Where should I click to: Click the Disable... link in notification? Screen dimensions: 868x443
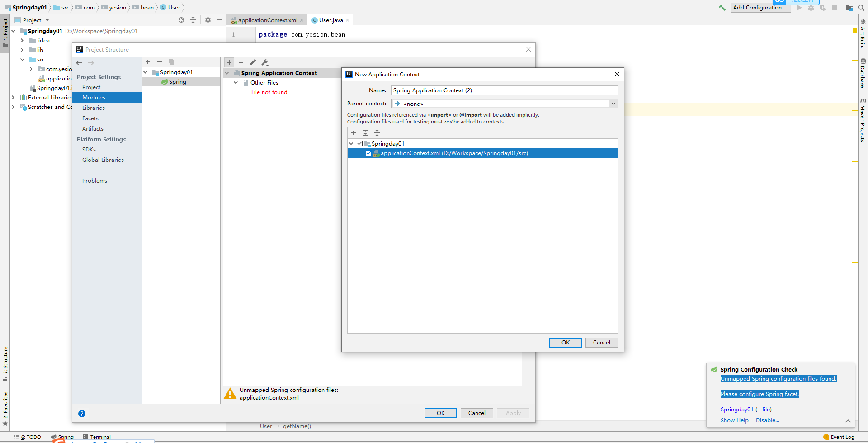pos(768,420)
